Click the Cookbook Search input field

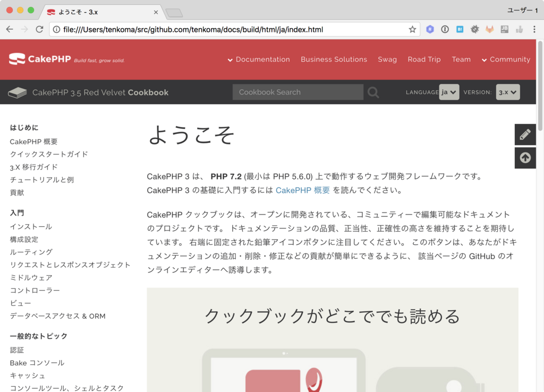pos(298,92)
